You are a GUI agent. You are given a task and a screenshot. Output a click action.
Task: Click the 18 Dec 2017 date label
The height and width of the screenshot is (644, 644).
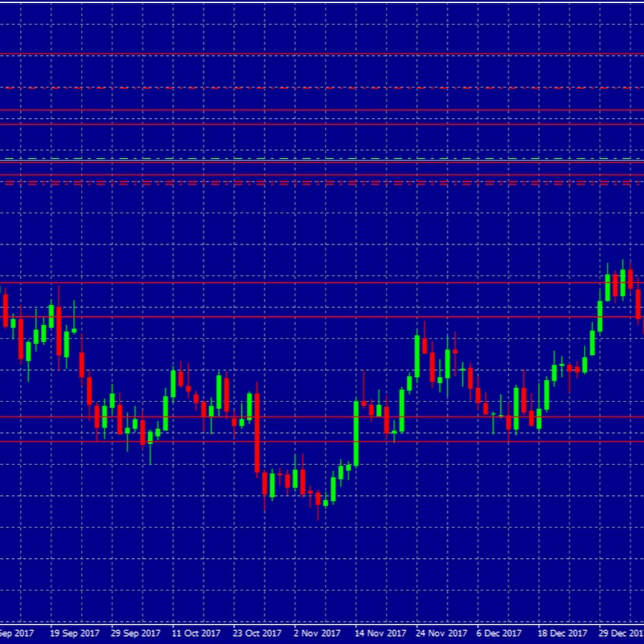coord(562,633)
